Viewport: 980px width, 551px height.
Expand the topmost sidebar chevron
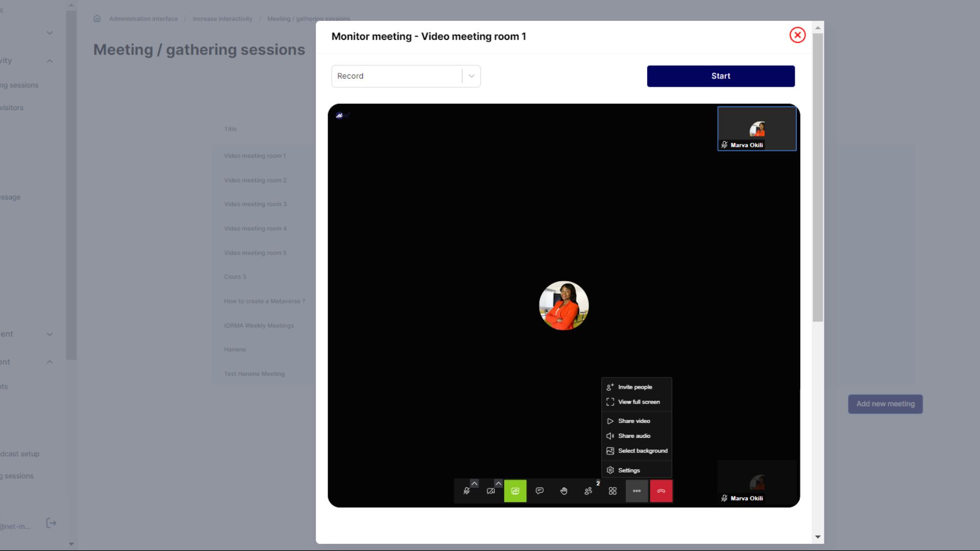pos(50,33)
